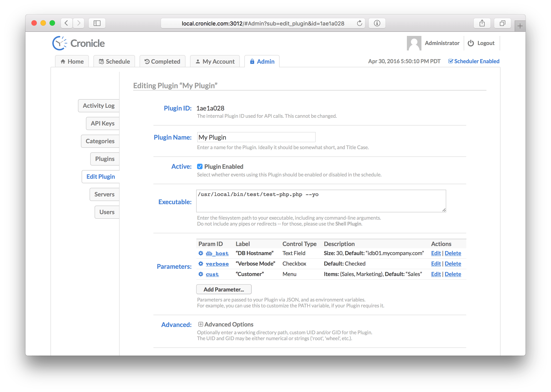Screen dimensions: 551x392
Task: Open the Schedule tab
Action: (x=114, y=61)
